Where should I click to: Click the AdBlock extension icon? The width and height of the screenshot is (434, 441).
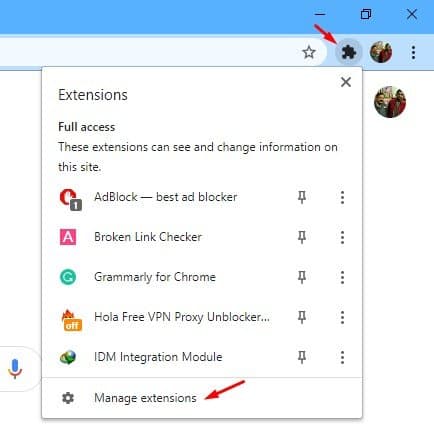(70, 199)
